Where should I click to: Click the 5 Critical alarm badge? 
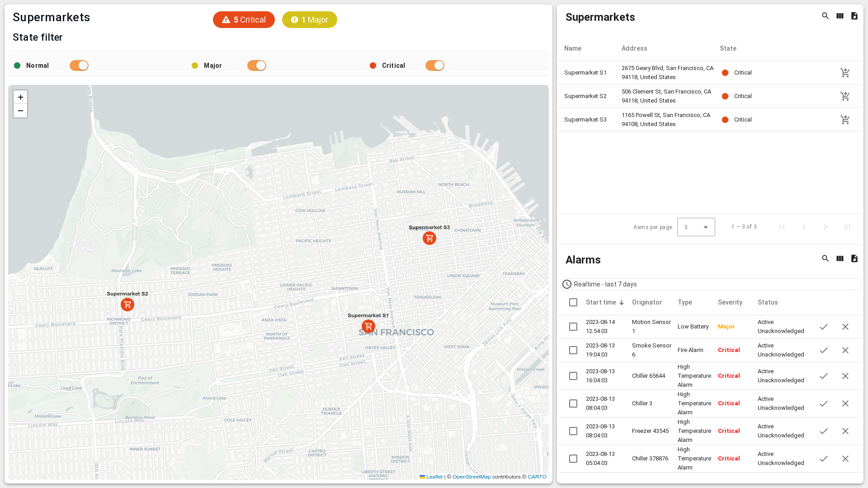coord(244,20)
